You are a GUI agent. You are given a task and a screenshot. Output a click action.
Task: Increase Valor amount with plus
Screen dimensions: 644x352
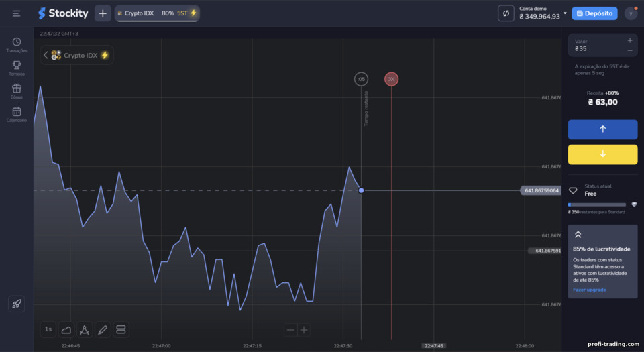[630, 40]
